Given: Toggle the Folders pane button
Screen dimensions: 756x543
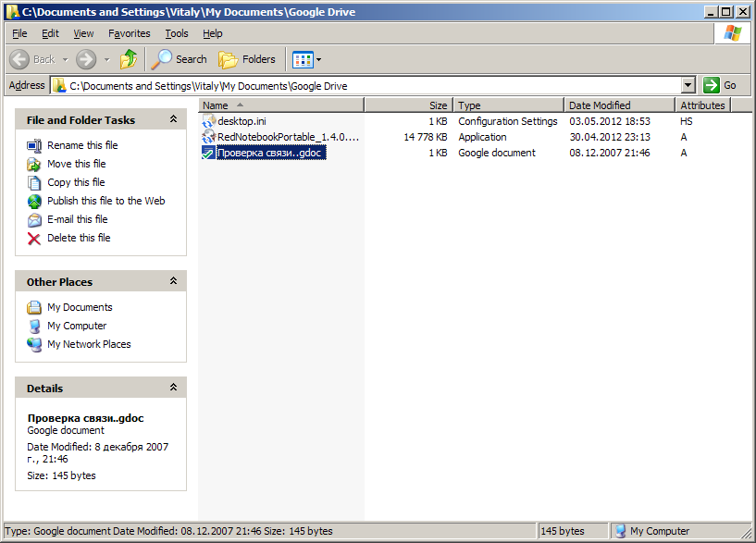Looking at the screenshot, I should [x=247, y=59].
